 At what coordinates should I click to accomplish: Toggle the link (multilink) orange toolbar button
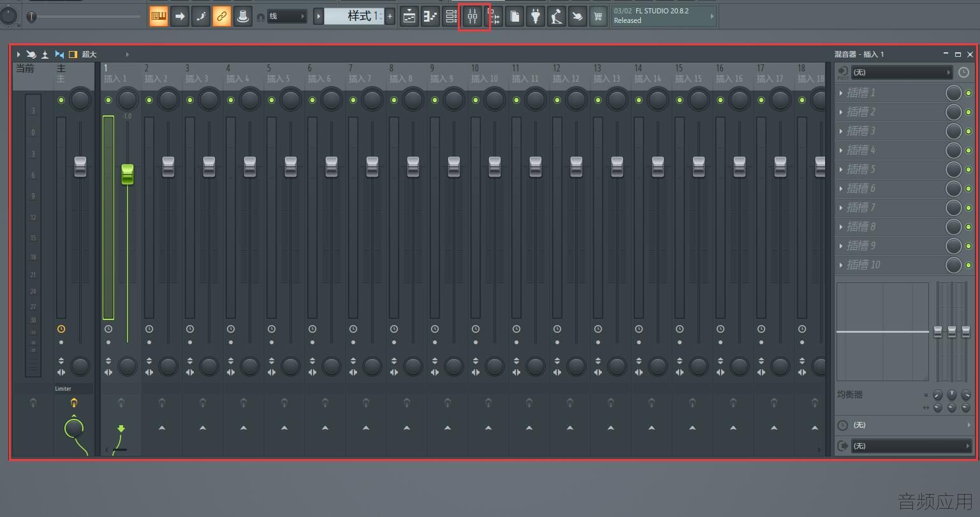click(x=222, y=17)
